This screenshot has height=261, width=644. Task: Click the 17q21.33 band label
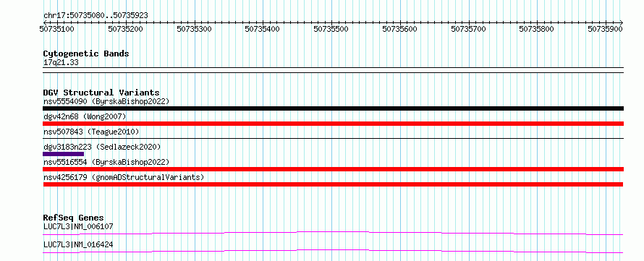(x=61, y=63)
